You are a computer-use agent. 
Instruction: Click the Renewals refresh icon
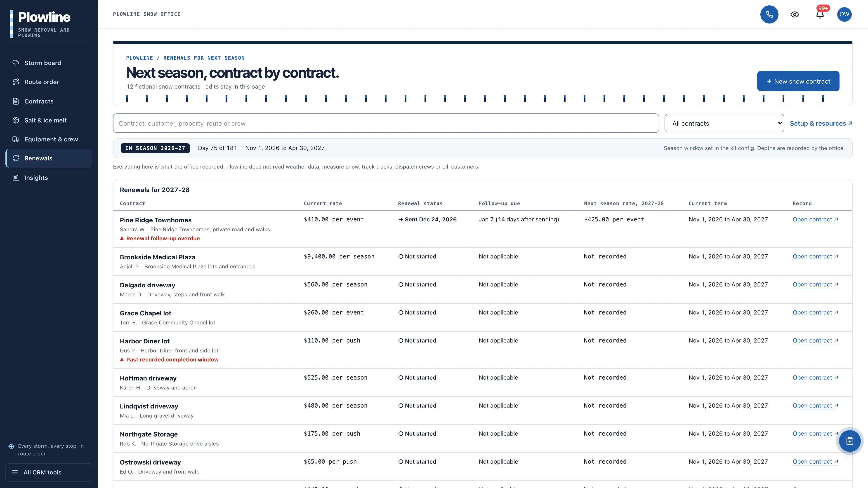pos(16,158)
